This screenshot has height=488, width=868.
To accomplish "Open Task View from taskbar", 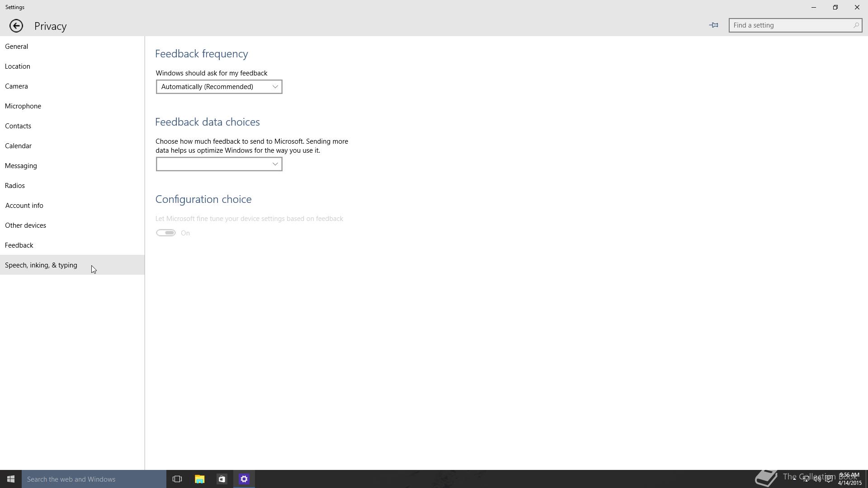I will (x=177, y=479).
